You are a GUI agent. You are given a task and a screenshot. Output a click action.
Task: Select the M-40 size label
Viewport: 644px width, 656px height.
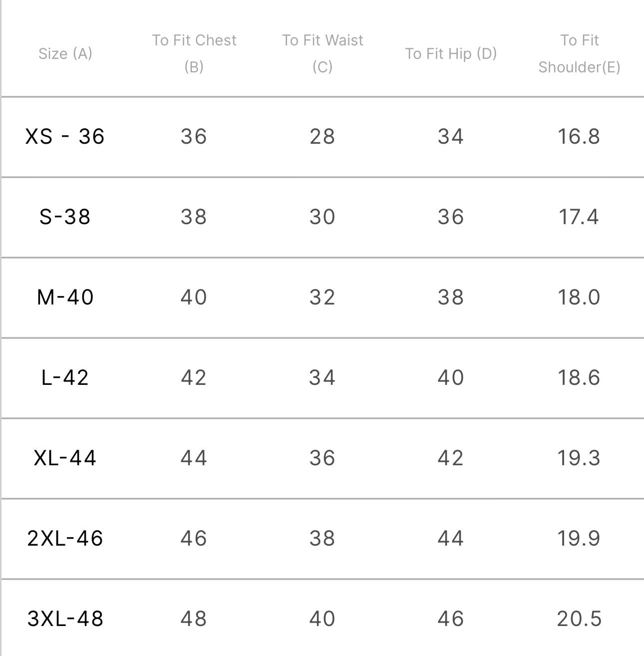[65, 297]
